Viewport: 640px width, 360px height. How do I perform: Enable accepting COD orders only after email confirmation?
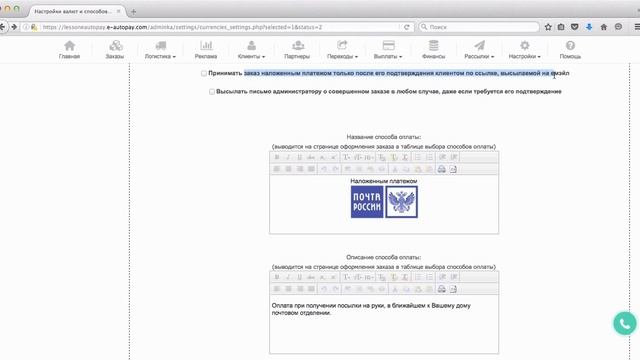point(204,73)
